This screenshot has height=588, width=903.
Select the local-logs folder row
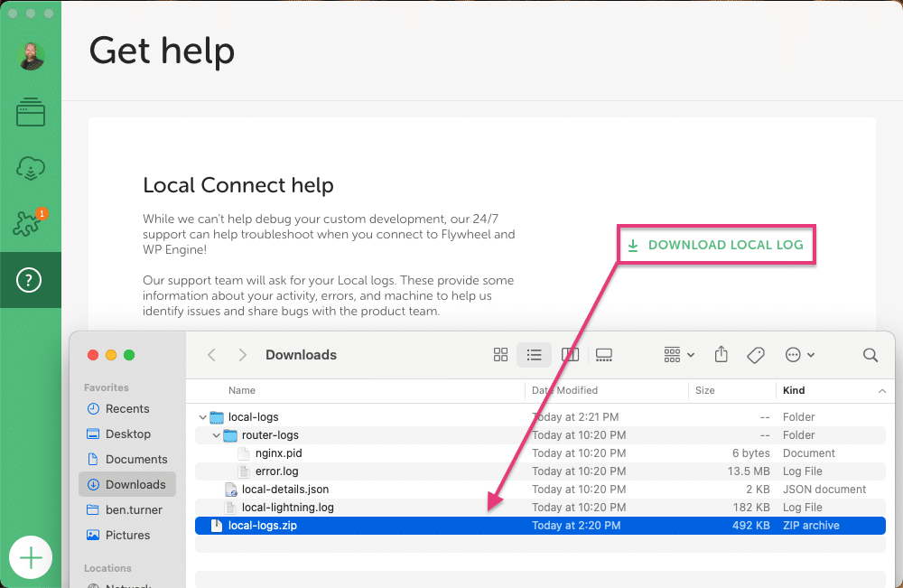click(x=540, y=417)
